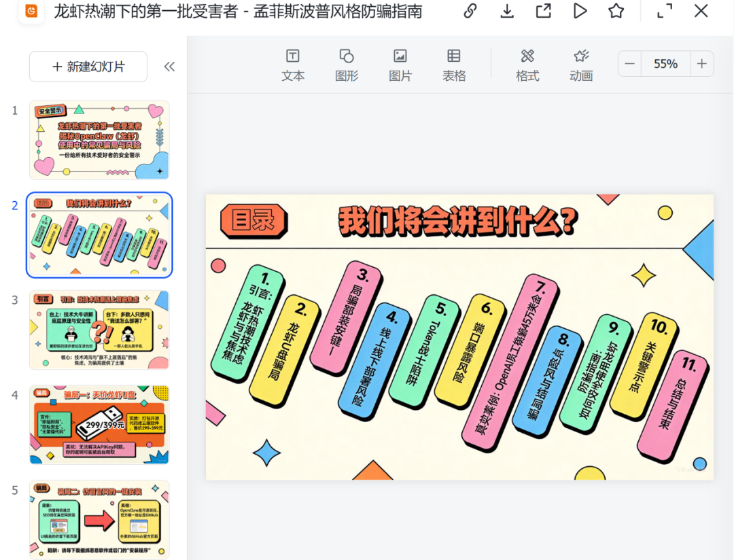Enter fullscreen mode with the expand icon
The width and height of the screenshot is (734, 560).
click(664, 11)
